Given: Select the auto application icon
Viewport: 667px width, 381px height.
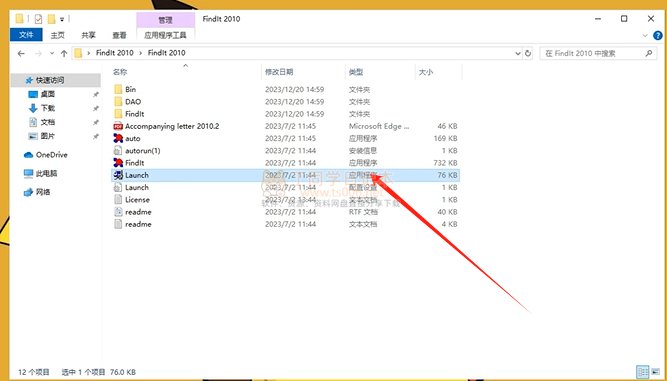Looking at the screenshot, I should [x=118, y=138].
